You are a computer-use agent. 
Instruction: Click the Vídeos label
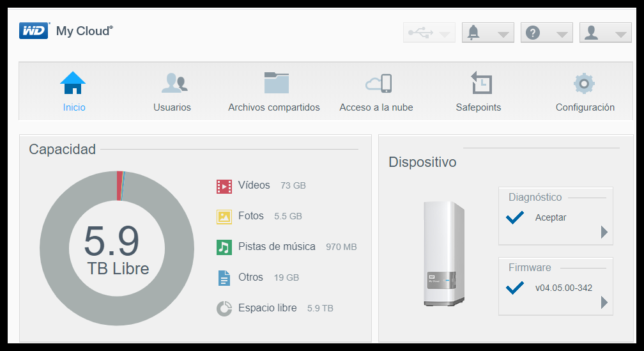(254, 185)
